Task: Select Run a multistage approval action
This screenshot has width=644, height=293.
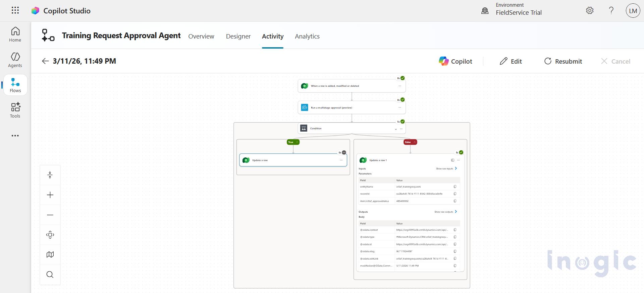Action: point(352,107)
